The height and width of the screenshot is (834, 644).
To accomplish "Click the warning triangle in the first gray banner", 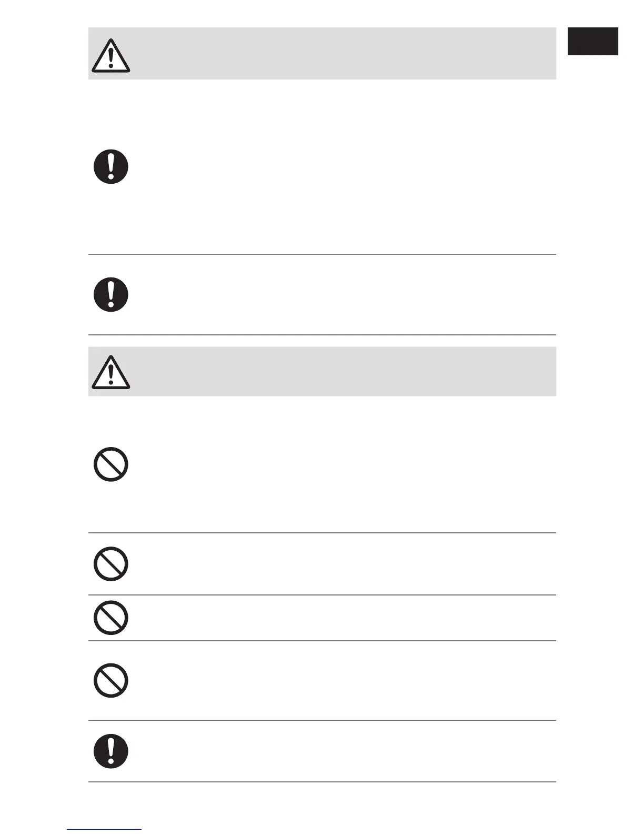I will pyautogui.click(x=111, y=55).
